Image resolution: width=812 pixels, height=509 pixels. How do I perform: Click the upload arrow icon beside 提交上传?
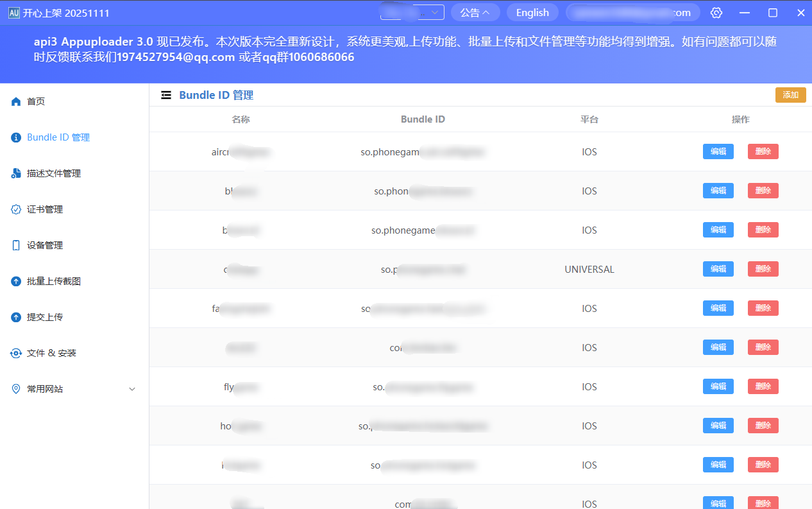(x=16, y=317)
